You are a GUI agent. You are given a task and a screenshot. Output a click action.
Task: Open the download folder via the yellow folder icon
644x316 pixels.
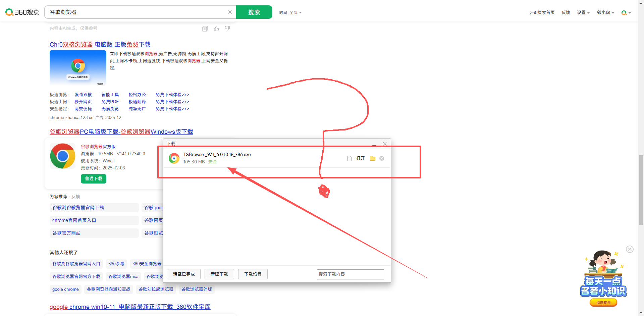372,158
